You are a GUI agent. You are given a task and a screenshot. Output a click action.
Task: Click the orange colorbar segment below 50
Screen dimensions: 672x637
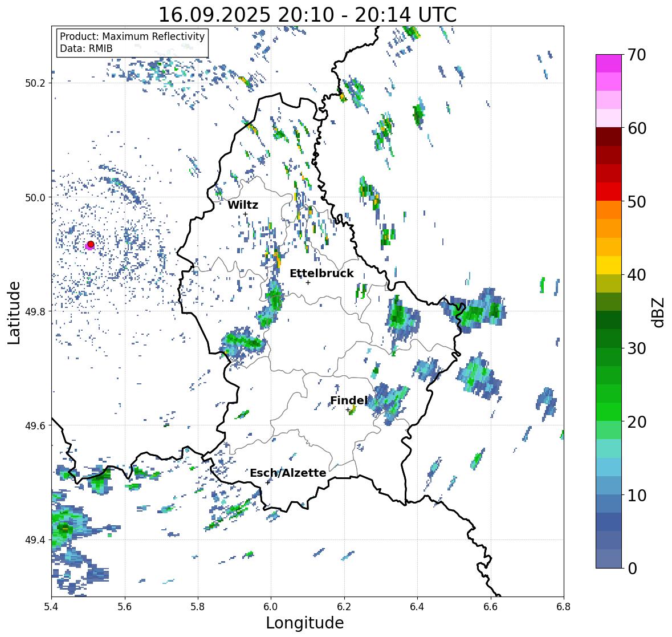[x=609, y=210]
